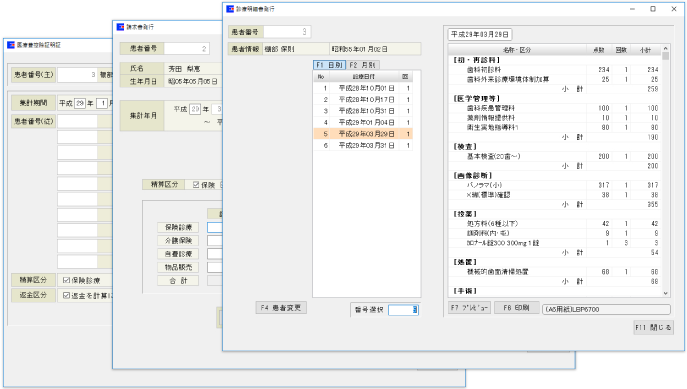Click first 患者番号(従) input in back-left window
The image size is (687, 389).
click(x=77, y=121)
